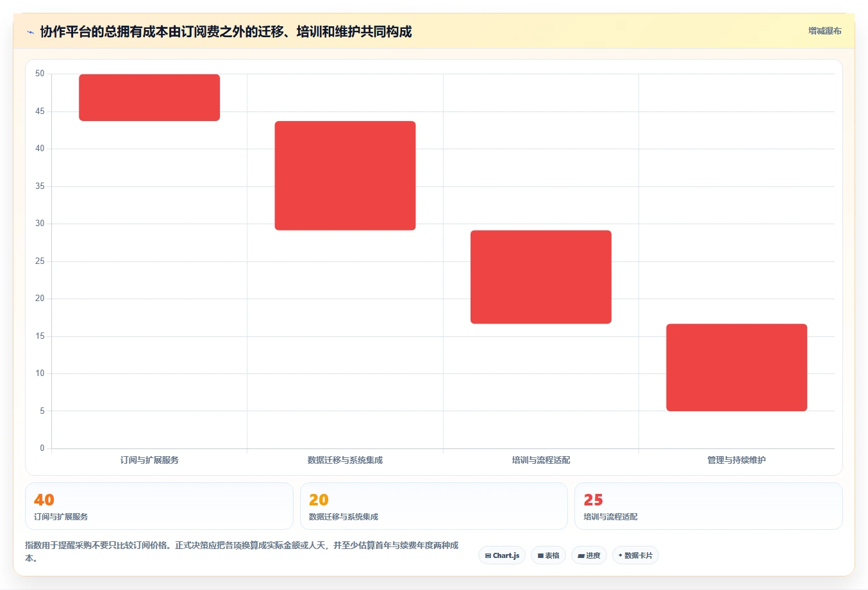Click the lightning icon beside the title
Screen dimensions: 868x590
[x=30, y=32]
